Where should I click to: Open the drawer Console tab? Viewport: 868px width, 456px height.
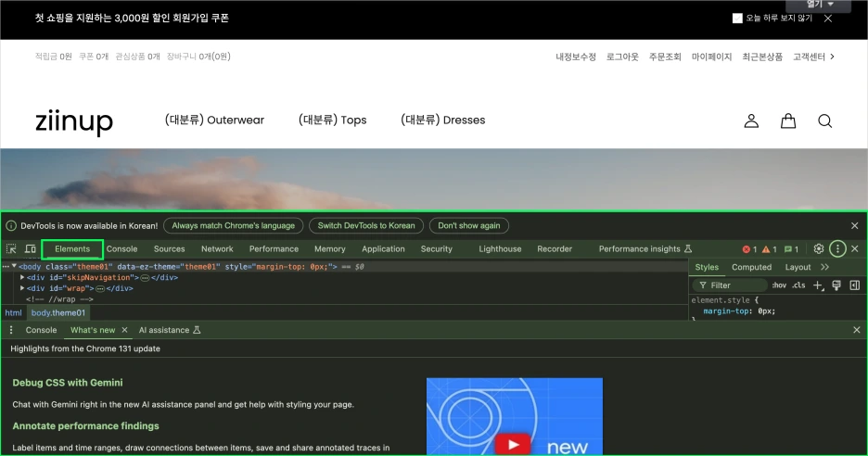click(x=41, y=330)
